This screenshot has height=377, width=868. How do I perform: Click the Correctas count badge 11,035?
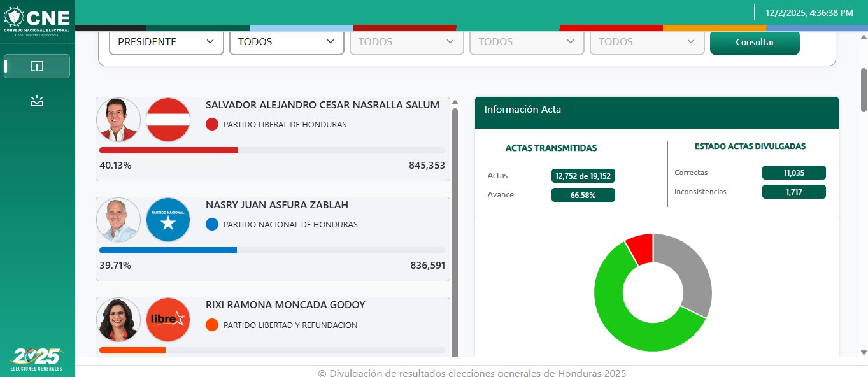click(793, 173)
